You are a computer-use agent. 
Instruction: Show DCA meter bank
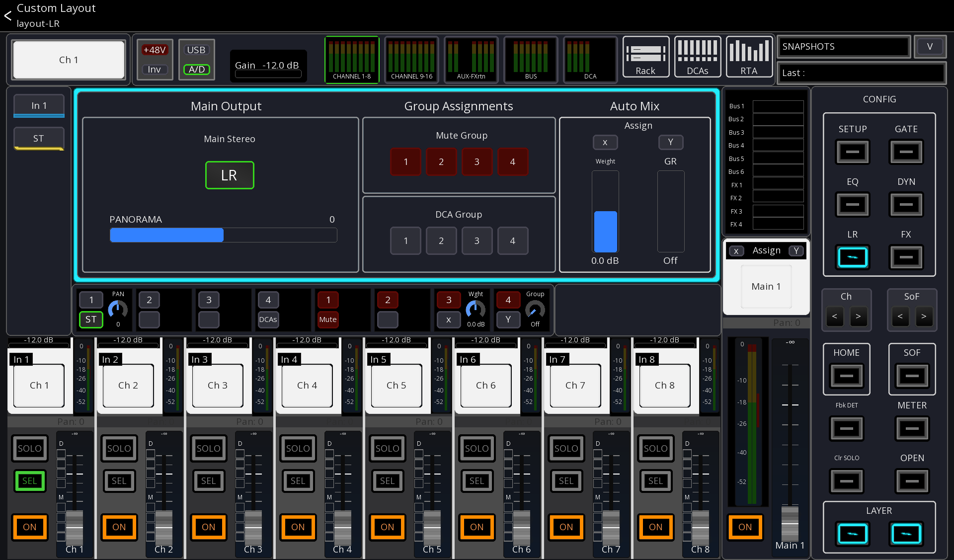coord(590,60)
